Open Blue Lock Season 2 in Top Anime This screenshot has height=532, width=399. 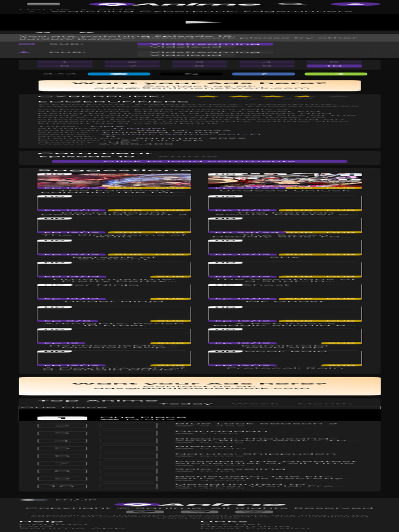[x=256, y=424]
